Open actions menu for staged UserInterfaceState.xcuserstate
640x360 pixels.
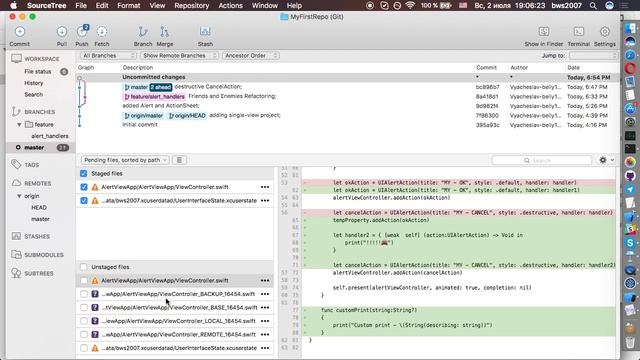tap(265, 200)
